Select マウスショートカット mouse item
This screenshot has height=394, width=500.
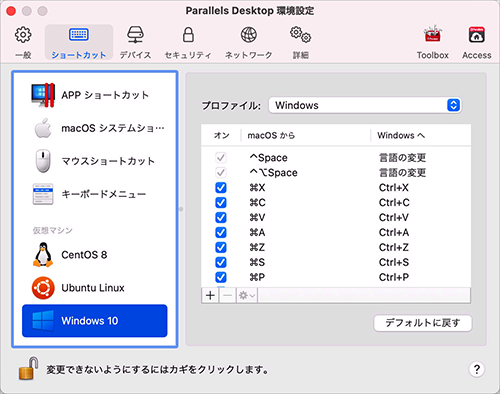point(95,161)
